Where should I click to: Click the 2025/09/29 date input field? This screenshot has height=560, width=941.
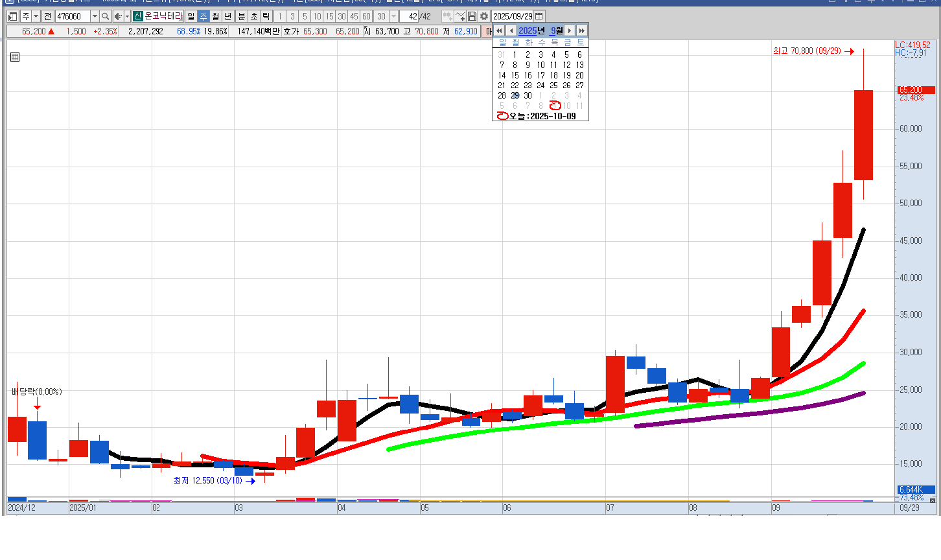[513, 16]
